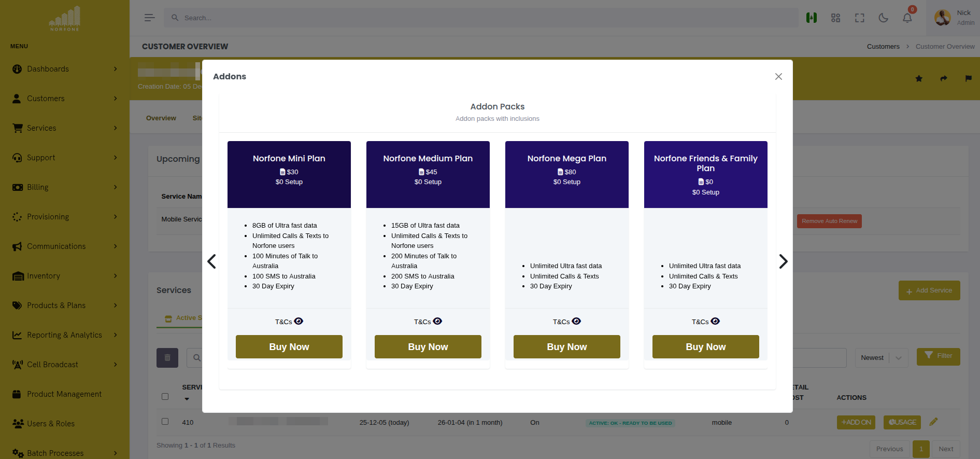The height and width of the screenshot is (459, 980).
Task: Click the hamburger menu icon
Action: click(x=149, y=18)
